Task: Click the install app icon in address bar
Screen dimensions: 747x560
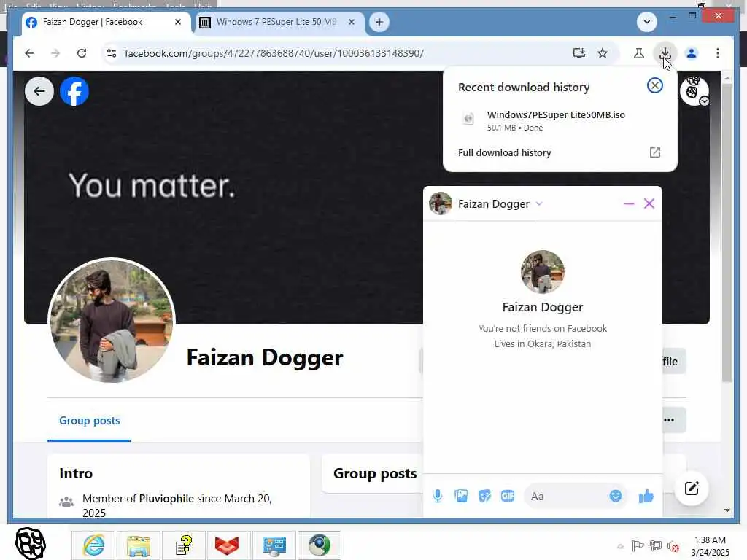Action: (x=578, y=53)
